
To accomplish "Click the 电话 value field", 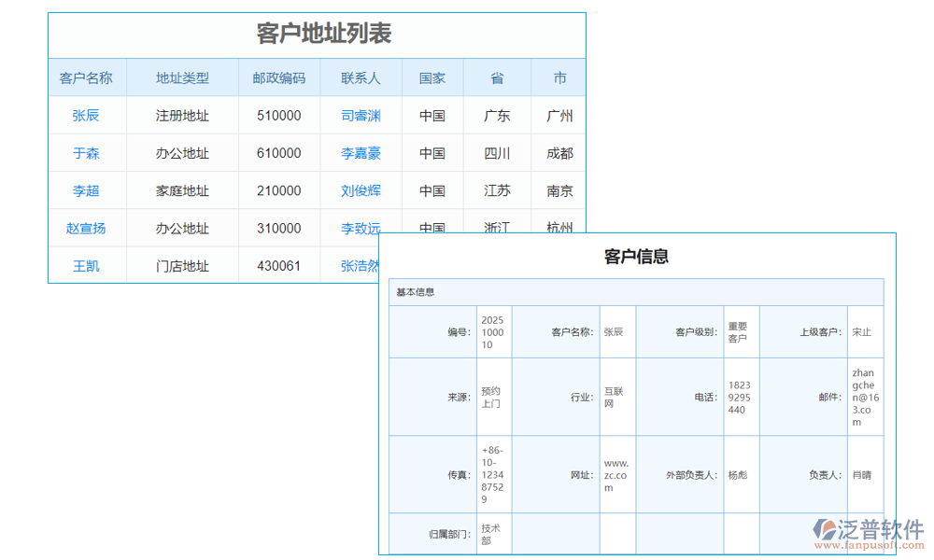I will click(x=737, y=397).
